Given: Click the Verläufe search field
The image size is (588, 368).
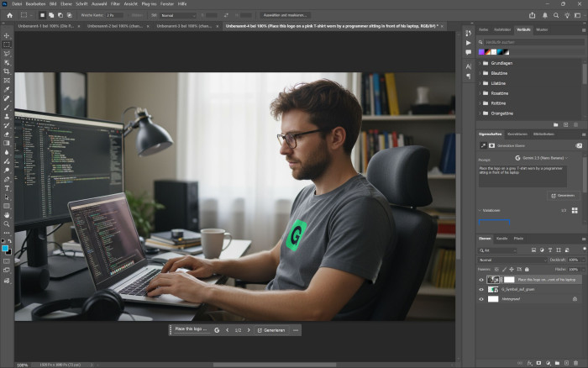Looking at the screenshot, I should pos(533,42).
